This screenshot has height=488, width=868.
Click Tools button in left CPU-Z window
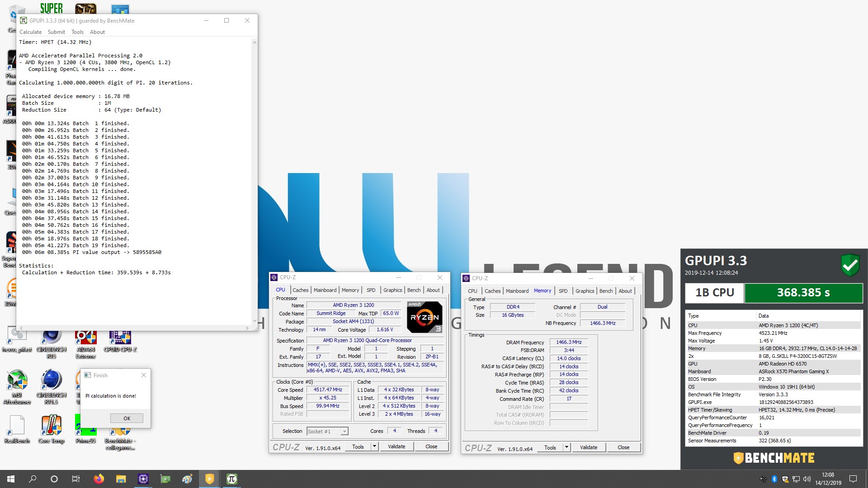[x=358, y=446]
